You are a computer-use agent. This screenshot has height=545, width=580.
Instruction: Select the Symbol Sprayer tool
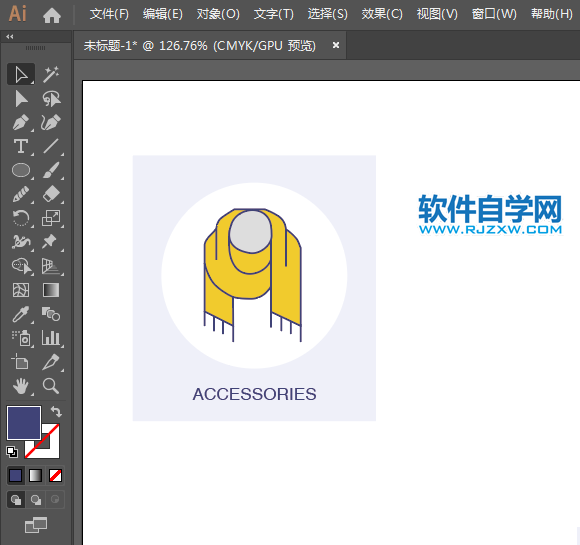pos(21,338)
